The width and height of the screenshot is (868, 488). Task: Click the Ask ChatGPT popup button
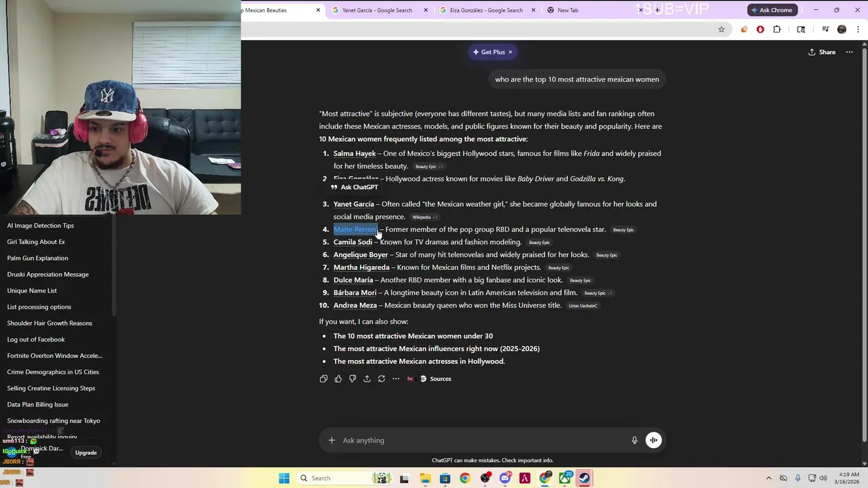354,187
